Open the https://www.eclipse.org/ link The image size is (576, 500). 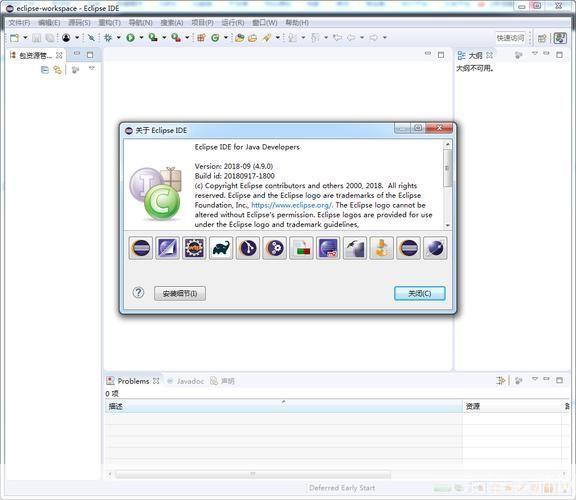[x=291, y=205]
